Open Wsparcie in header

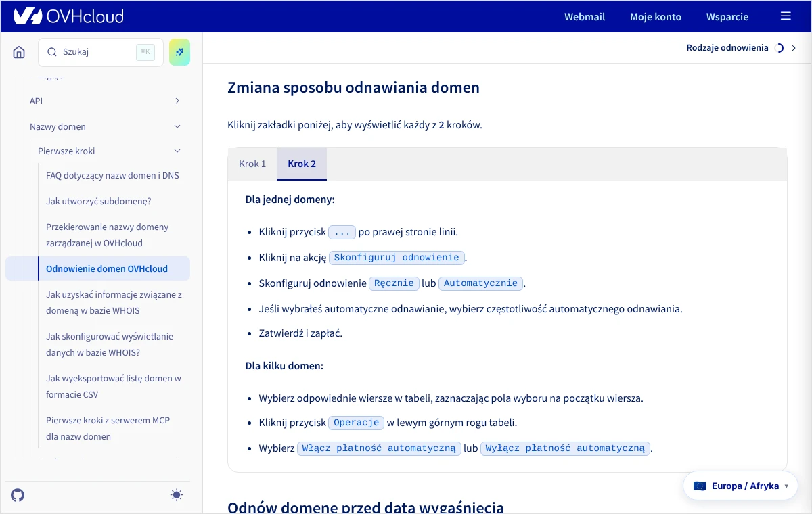coord(727,16)
